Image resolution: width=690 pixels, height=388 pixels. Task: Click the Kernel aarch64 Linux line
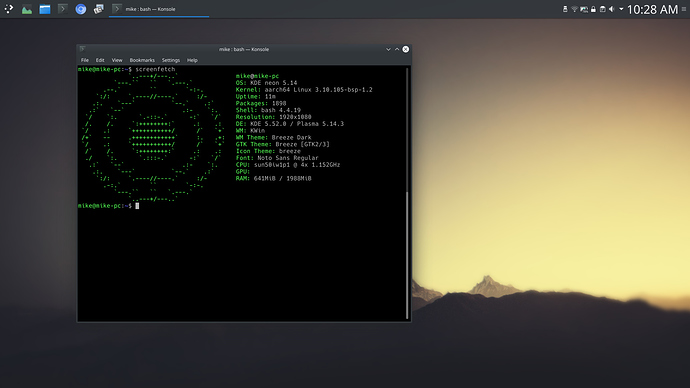pyautogui.click(x=304, y=89)
